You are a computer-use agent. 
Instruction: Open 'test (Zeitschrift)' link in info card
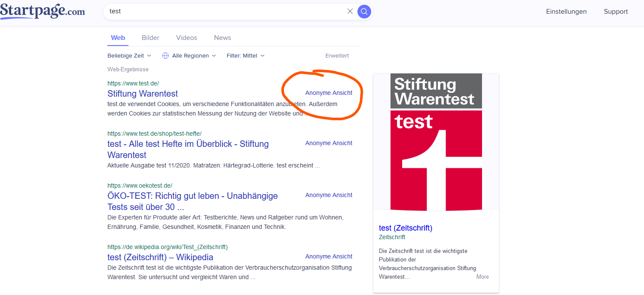coord(406,228)
